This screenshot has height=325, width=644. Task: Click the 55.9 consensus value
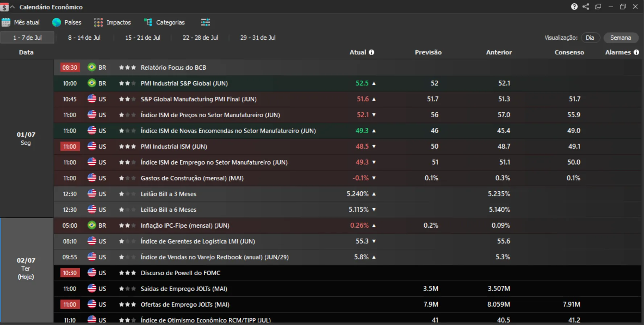pyautogui.click(x=574, y=115)
